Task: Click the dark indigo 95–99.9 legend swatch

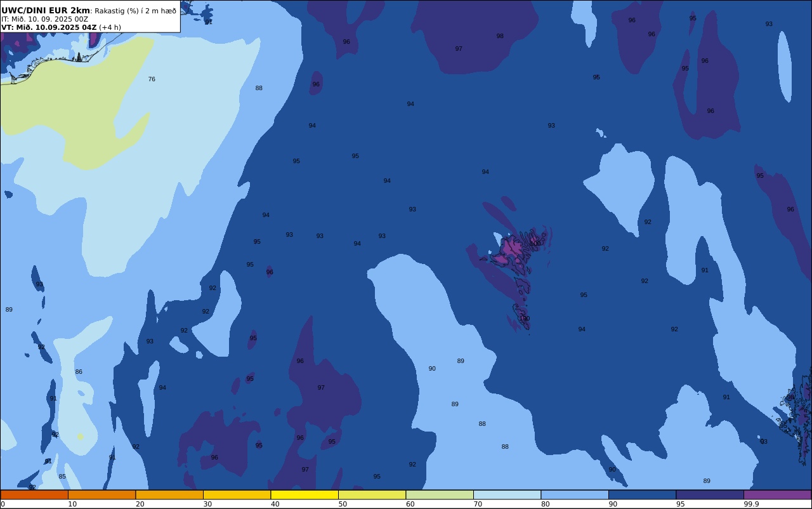Action: coord(710,494)
